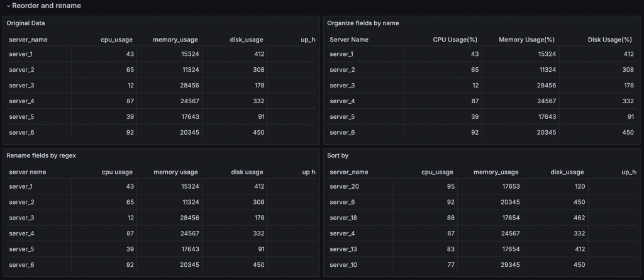Select the server_20 cell in Sort by panel
Image resolution: width=644 pixels, height=280 pixels.
pyautogui.click(x=343, y=186)
